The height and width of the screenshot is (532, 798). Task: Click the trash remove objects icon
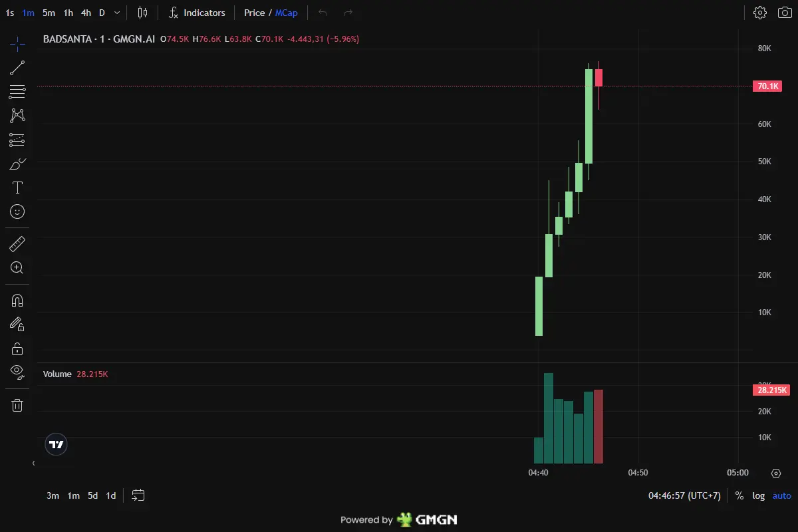pos(17,405)
